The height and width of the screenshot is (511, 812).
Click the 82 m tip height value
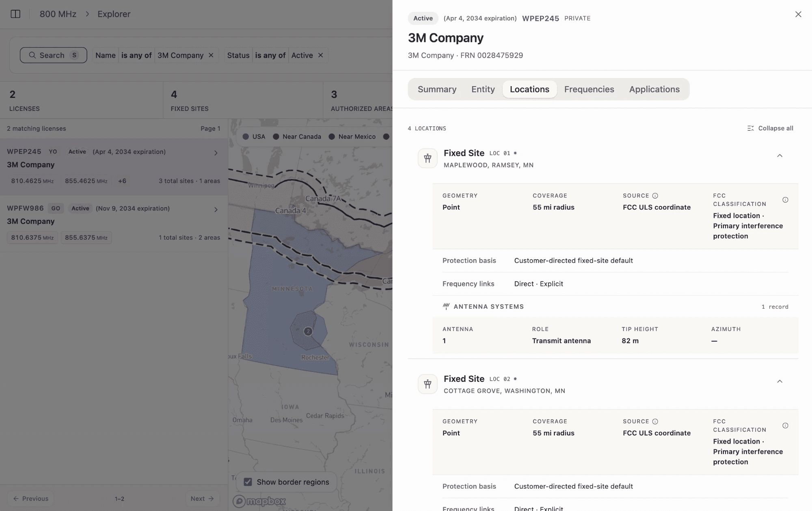click(630, 341)
